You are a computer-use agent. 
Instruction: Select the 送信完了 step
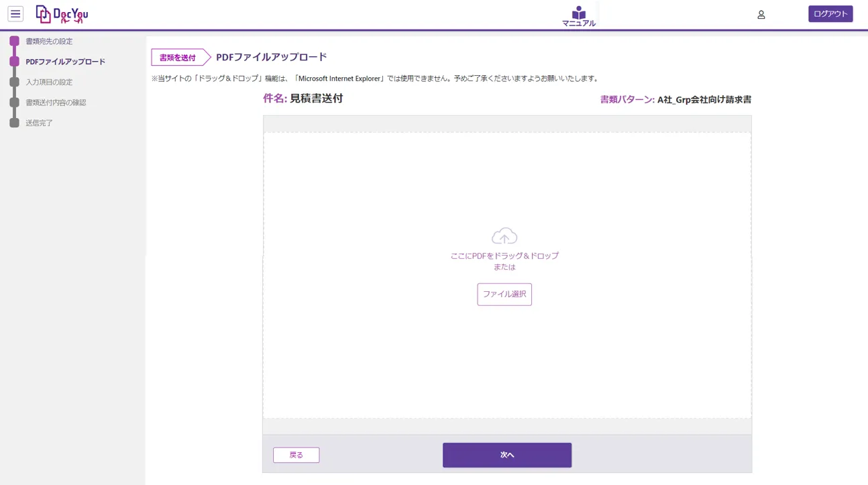[39, 123]
